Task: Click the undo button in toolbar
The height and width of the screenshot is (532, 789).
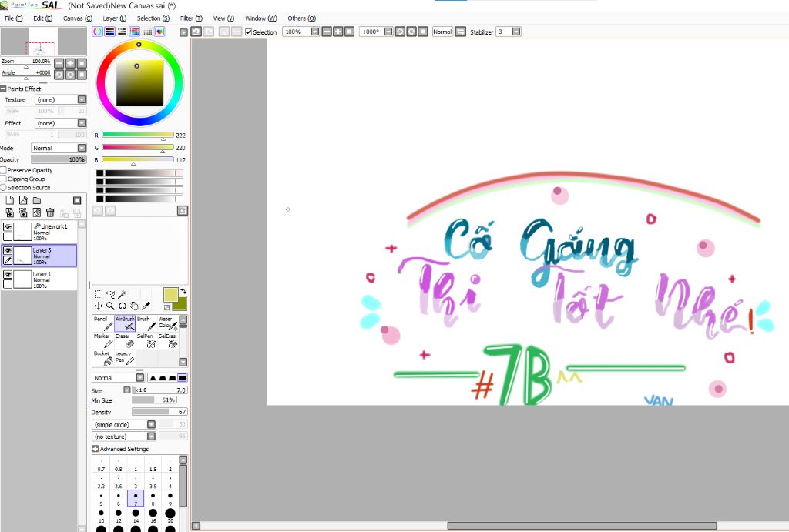Action: (x=196, y=32)
